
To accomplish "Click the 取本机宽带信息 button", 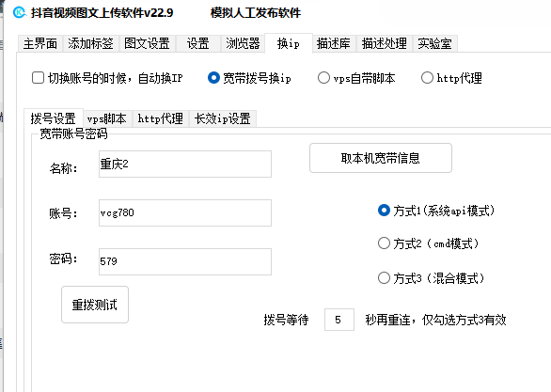I will click(x=381, y=158).
